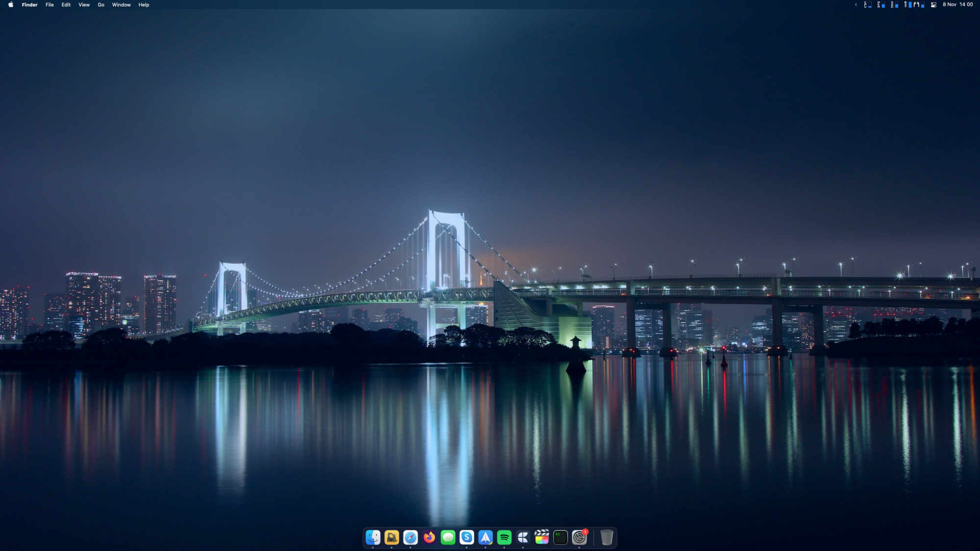The width and height of the screenshot is (980, 551).
Task: Open the Window menu
Action: pos(121,5)
